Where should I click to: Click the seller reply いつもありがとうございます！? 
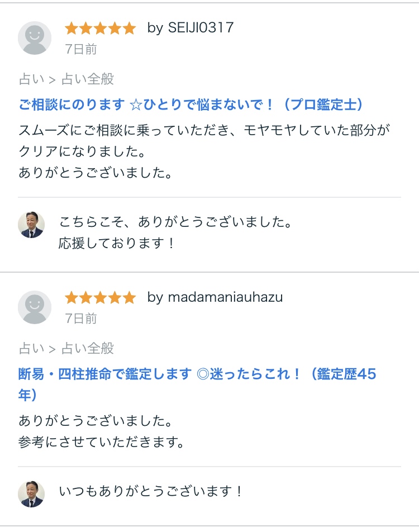click(x=151, y=491)
